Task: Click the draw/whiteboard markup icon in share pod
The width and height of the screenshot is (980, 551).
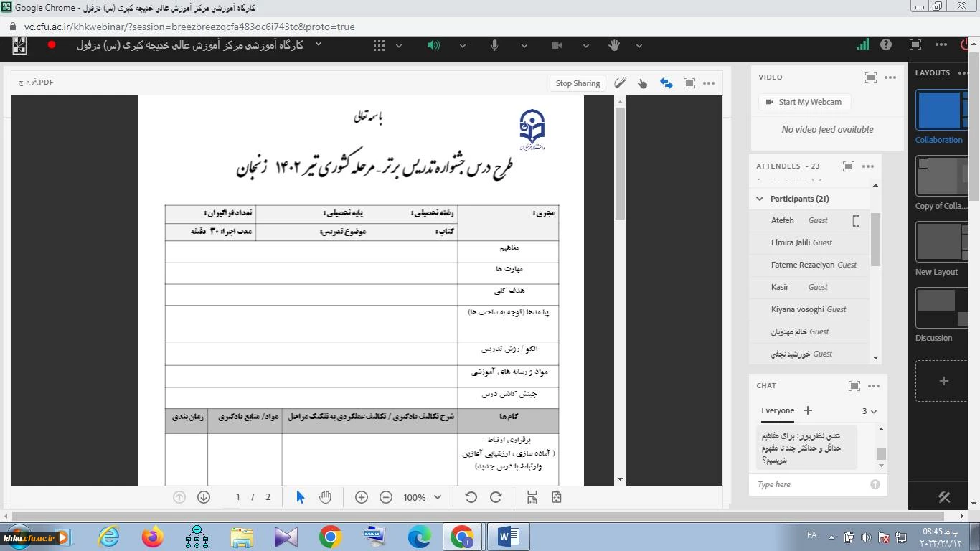Action: [x=620, y=83]
